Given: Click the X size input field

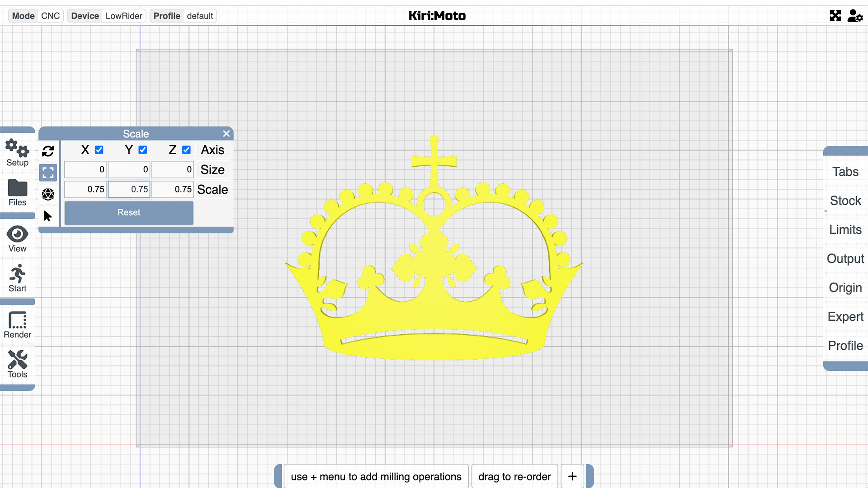Looking at the screenshot, I should 85,169.
